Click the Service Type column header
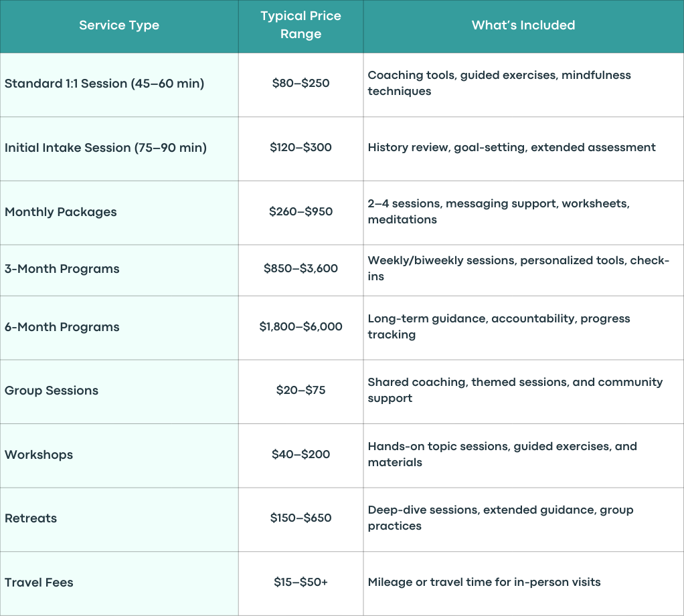 pos(119,25)
